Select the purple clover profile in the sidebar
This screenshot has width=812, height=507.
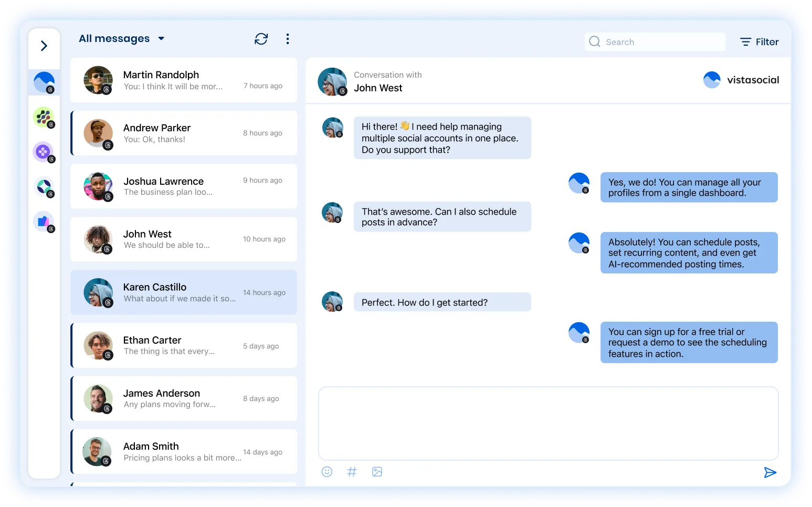tap(44, 152)
